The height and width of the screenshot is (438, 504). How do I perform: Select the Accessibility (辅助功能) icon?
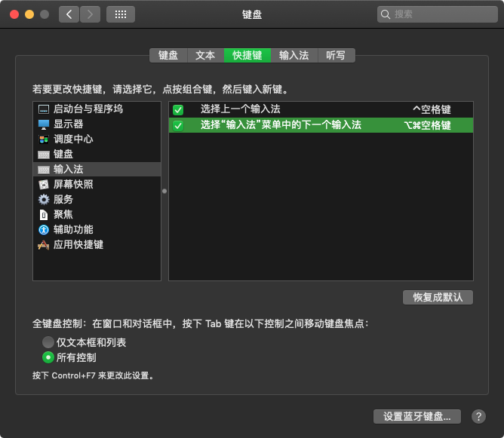tap(44, 230)
